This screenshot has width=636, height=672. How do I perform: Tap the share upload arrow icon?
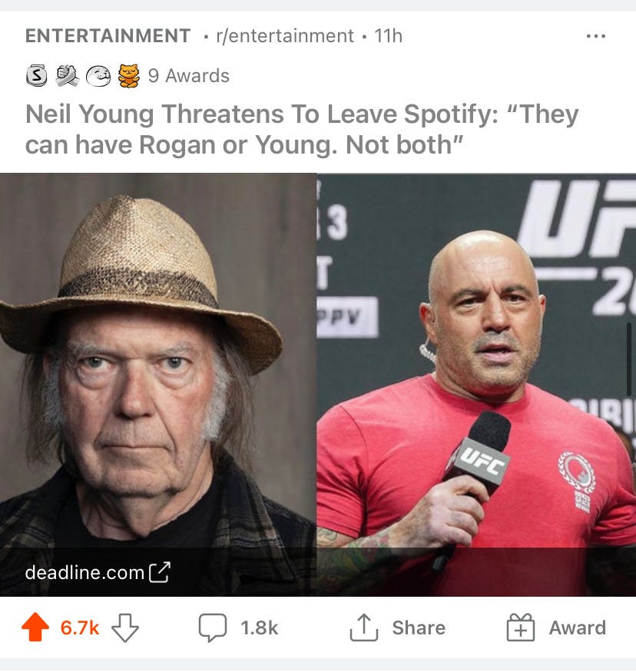(x=364, y=627)
